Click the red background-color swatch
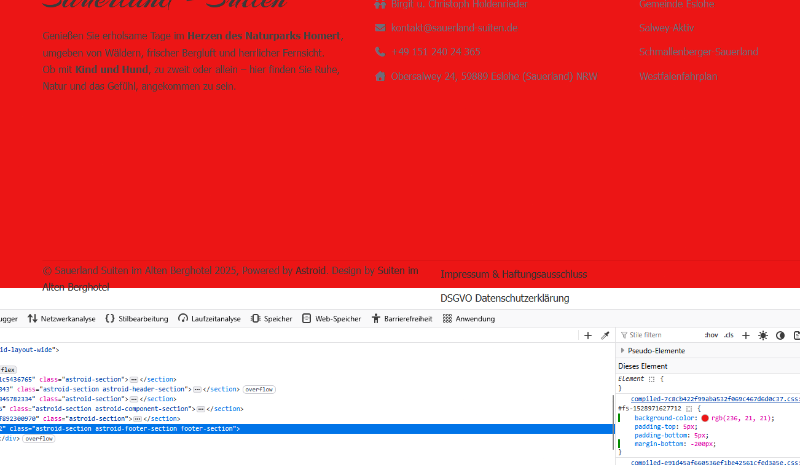This screenshot has height=465, width=800. [705, 418]
